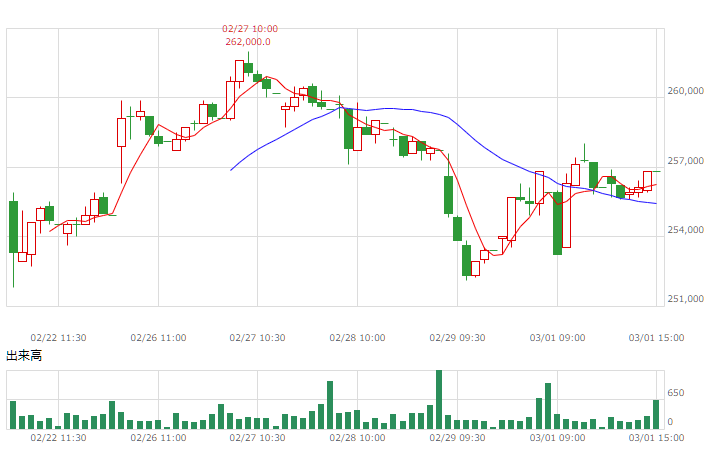Click the 02/22 11:30 label under price chart
Viewport: 709px width, 451px height.
click(x=58, y=338)
